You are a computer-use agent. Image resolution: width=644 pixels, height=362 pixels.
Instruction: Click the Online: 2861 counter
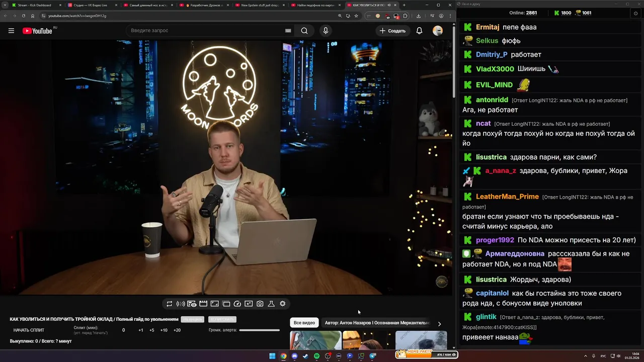click(x=523, y=13)
